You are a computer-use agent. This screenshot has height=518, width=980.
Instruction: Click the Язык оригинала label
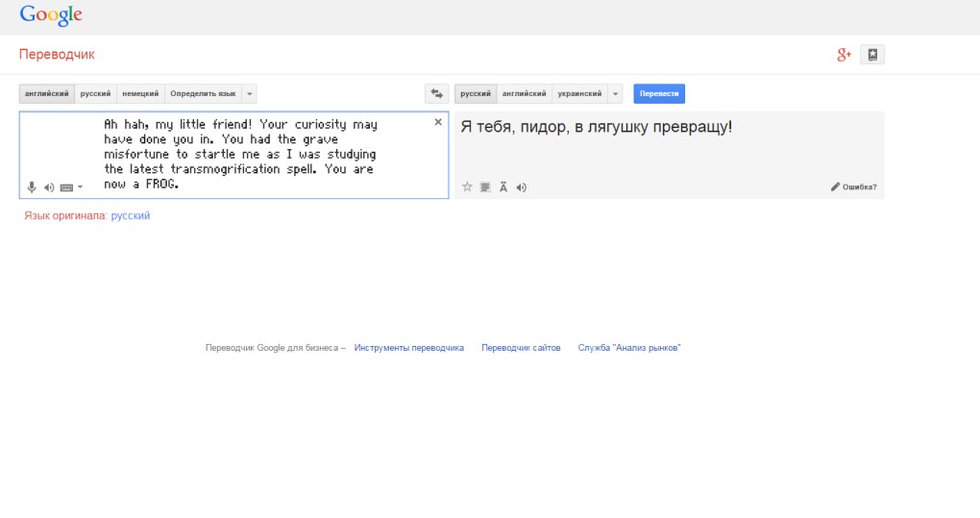tap(65, 215)
